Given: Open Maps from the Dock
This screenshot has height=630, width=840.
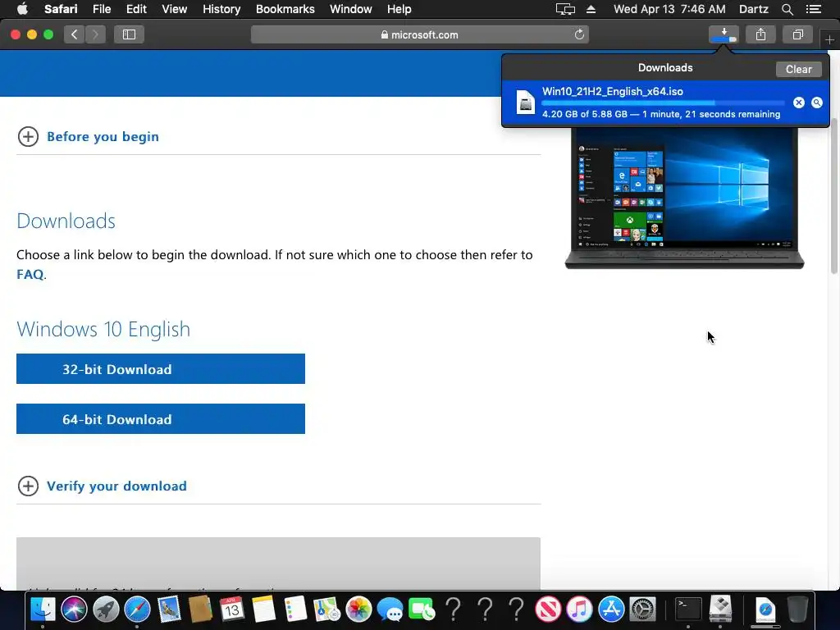Looking at the screenshot, I should click(326, 609).
